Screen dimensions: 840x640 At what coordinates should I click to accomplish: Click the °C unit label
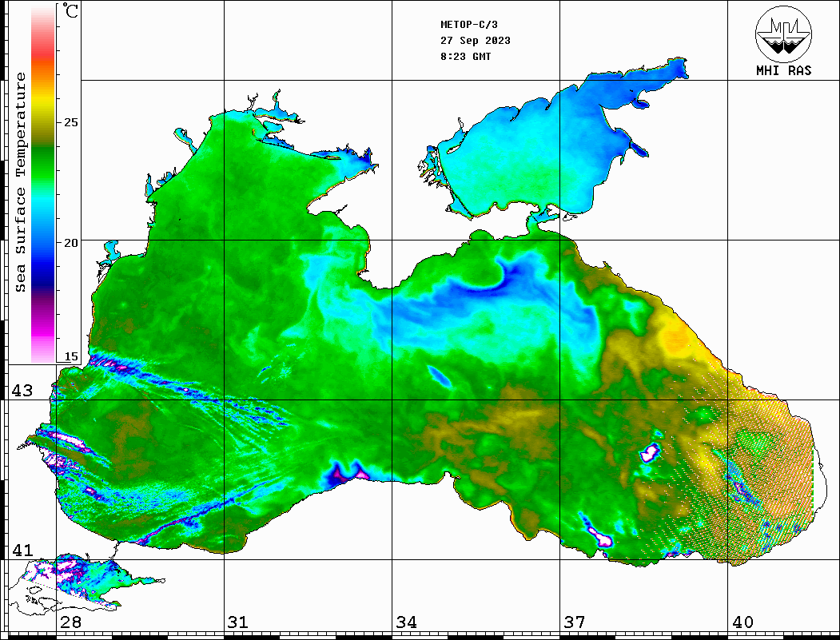click(70, 10)
